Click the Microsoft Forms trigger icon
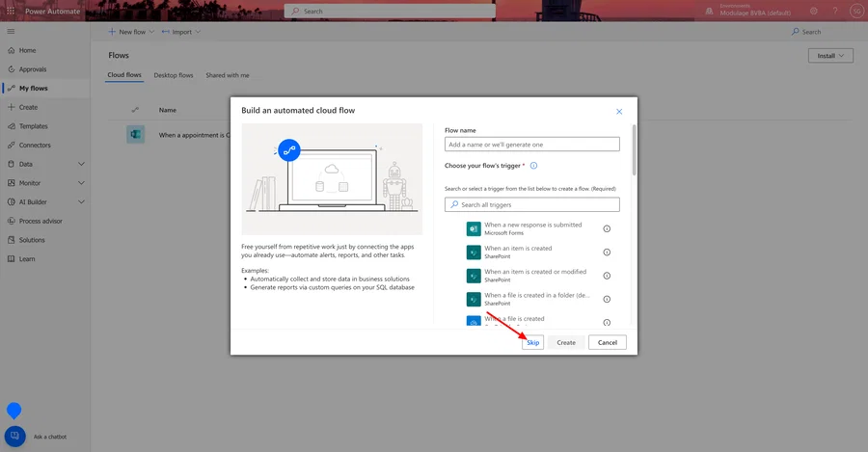Viewport: 868px width, 452px height. 474,228
